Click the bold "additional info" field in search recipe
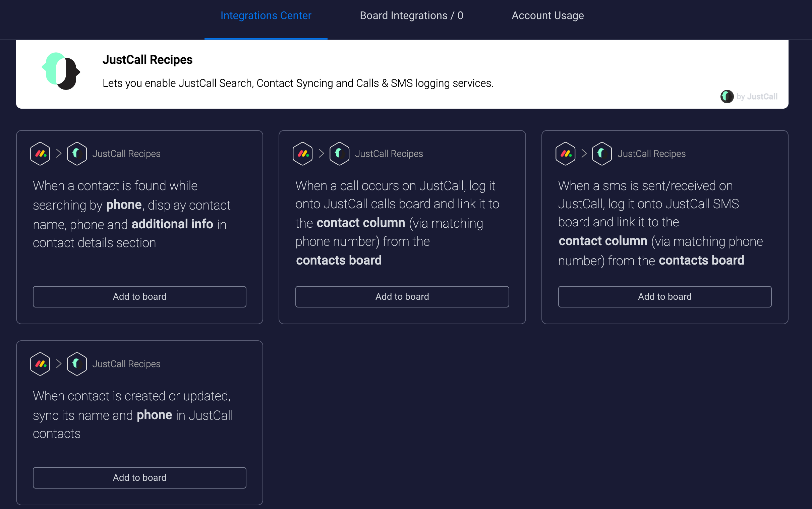This screenshot has width=812, height=509. [172, 224]
